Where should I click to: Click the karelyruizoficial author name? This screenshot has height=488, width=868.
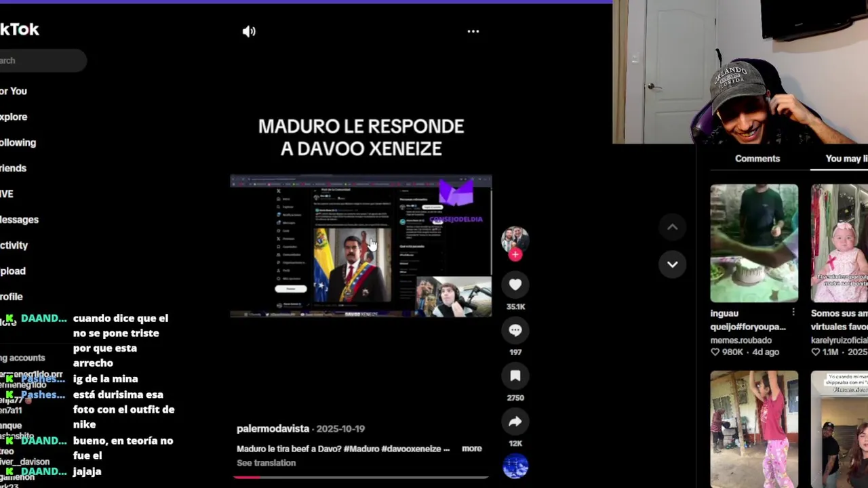pyautogui.click(x=840, y=340)
